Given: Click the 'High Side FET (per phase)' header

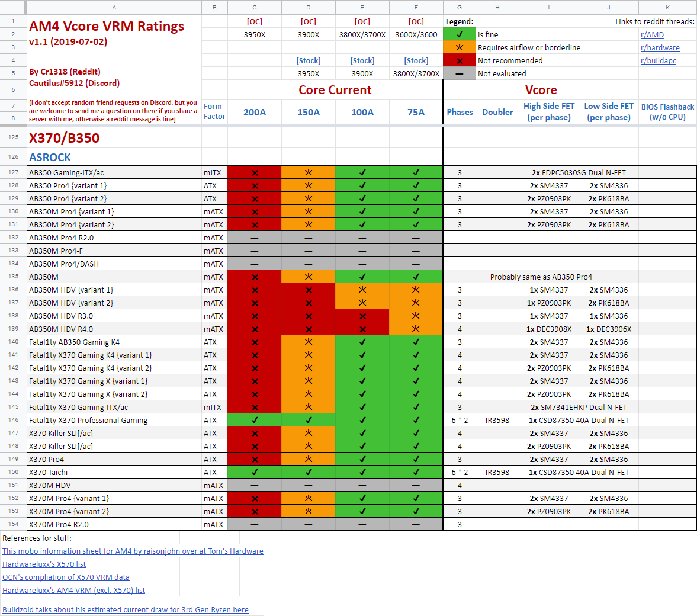Looking at the screenshot, I should point(549,112).
